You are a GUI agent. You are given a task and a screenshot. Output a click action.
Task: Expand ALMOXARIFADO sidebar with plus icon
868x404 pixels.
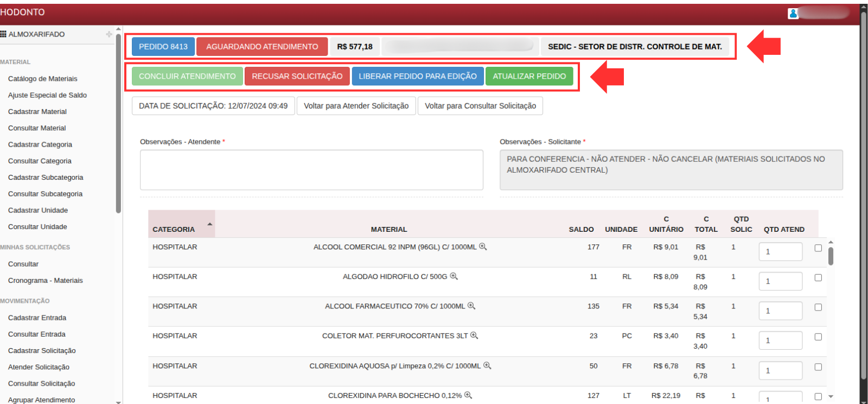[x=109, y=34]
